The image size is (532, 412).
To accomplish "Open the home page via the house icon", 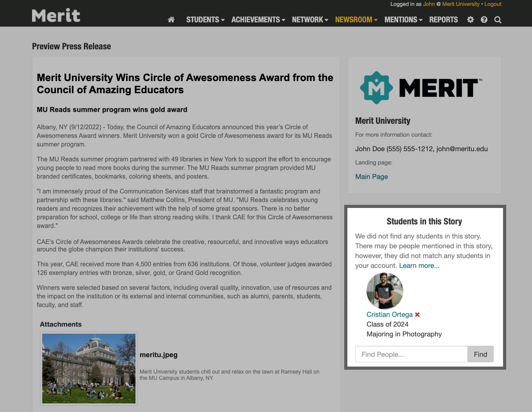I will point(171,20).
